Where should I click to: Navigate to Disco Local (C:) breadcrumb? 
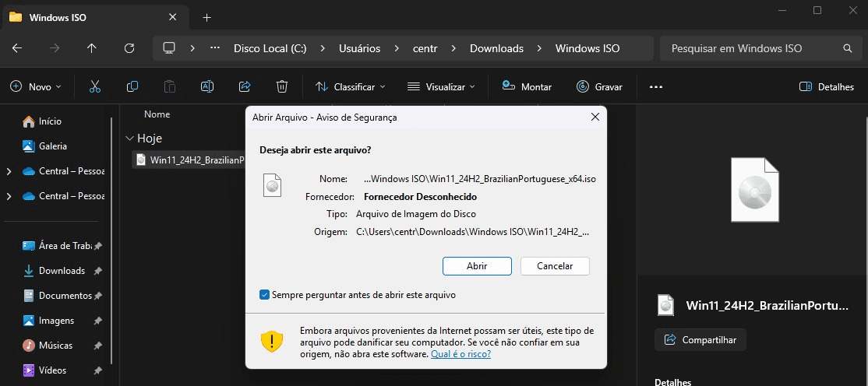point(270,49)
